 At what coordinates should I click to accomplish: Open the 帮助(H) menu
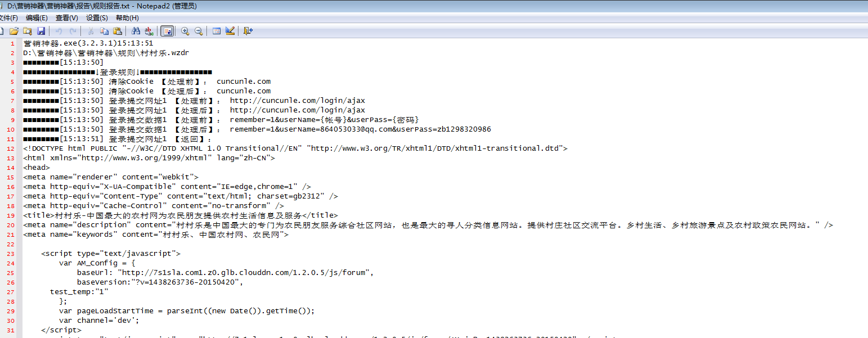click(x=127, y=18)
